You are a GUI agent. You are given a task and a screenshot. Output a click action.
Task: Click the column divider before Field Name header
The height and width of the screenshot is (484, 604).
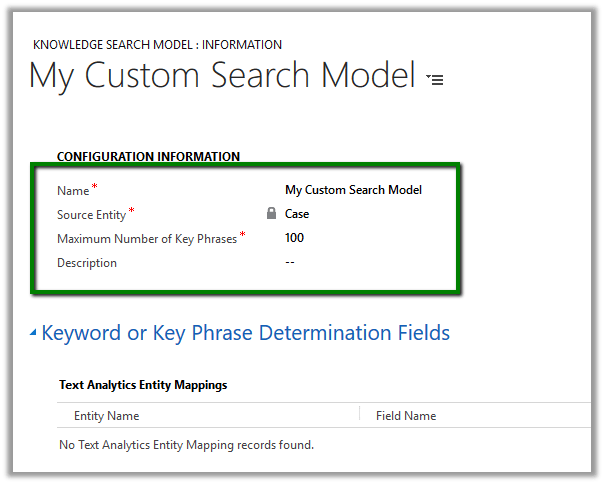click(x=359, y=416)
